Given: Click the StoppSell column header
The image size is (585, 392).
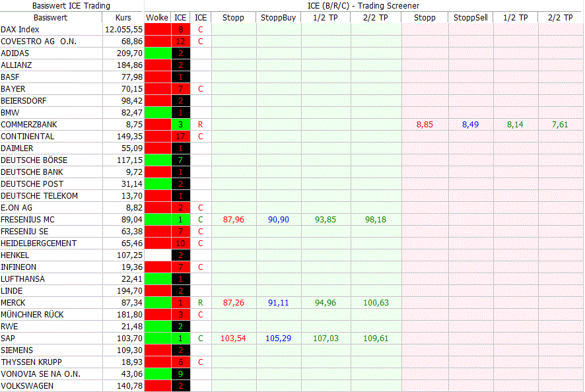Looking at the screenshot, I should click(x=471, y=18).
